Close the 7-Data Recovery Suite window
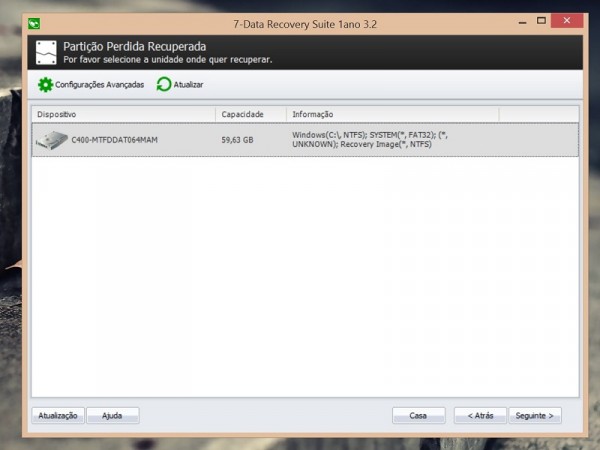Image resolution: width=600 pixels, height=450 pixels. click(x=567, y=21)
